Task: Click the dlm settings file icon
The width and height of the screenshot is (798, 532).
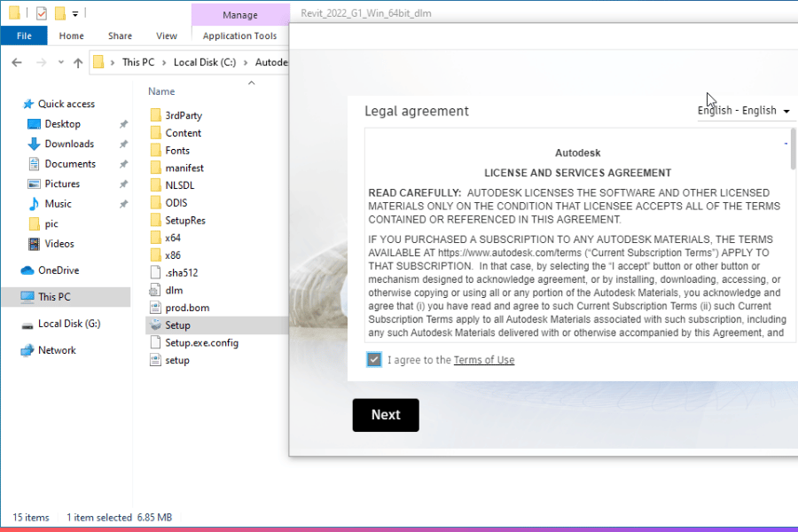Action: click(x=155, y=290)
